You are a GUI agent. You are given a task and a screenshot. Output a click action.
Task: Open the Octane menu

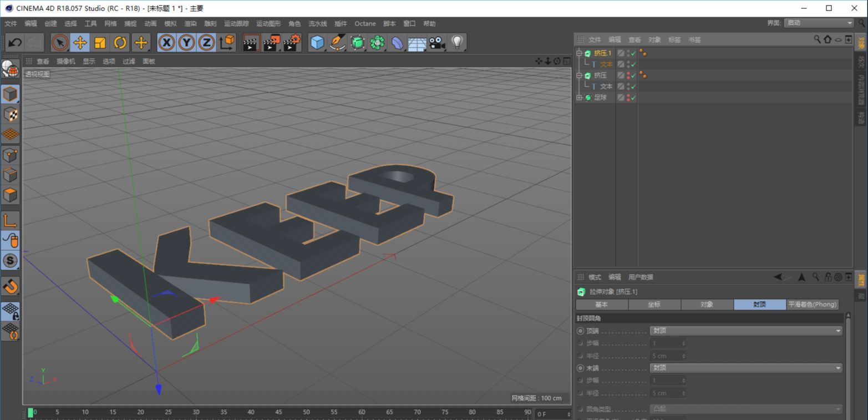click(365, 23)
